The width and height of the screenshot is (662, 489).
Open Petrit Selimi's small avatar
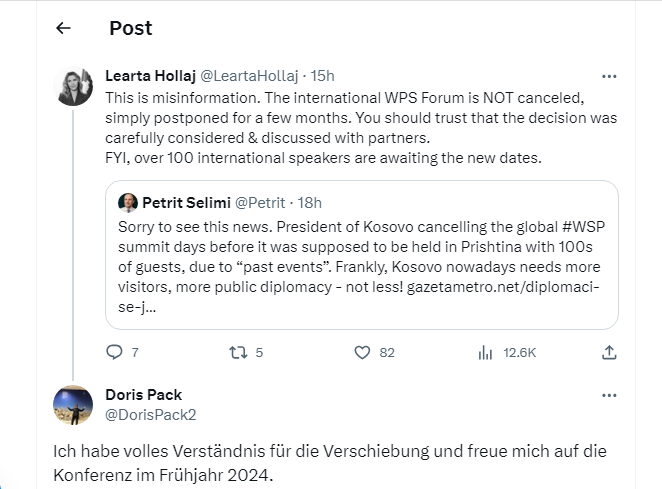point(128,203)
